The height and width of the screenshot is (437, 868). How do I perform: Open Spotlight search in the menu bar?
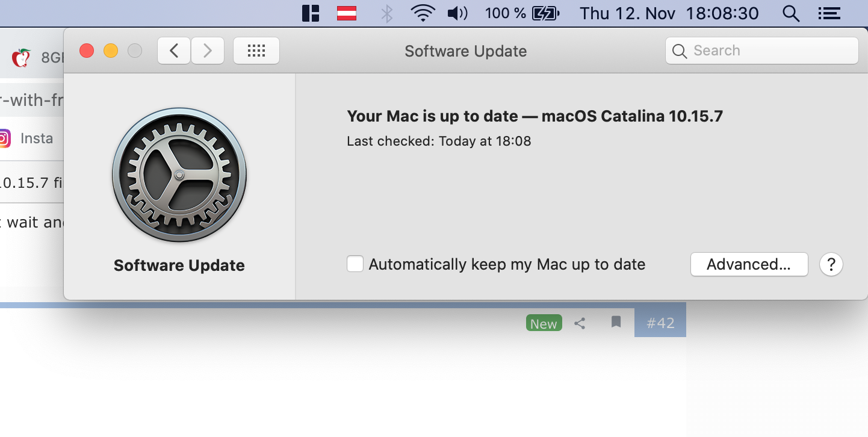point(791,13)
